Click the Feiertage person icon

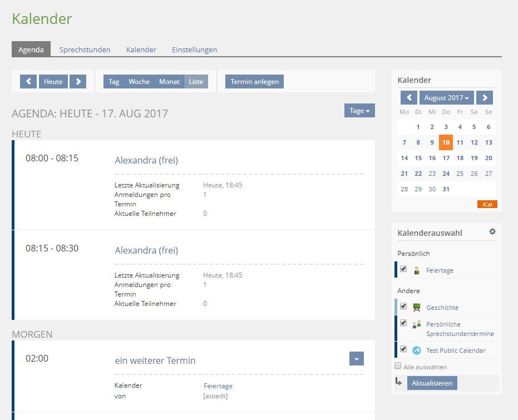(x=417, y=270)
